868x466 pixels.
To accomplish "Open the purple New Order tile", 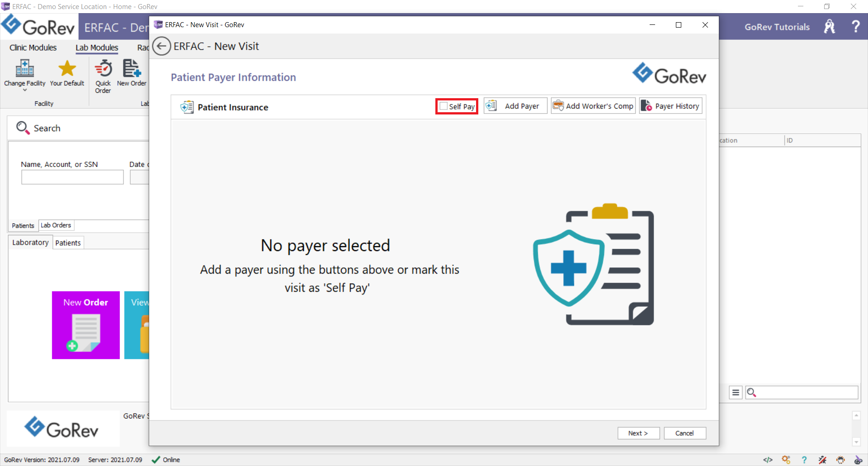I will [x=86, y=325].
